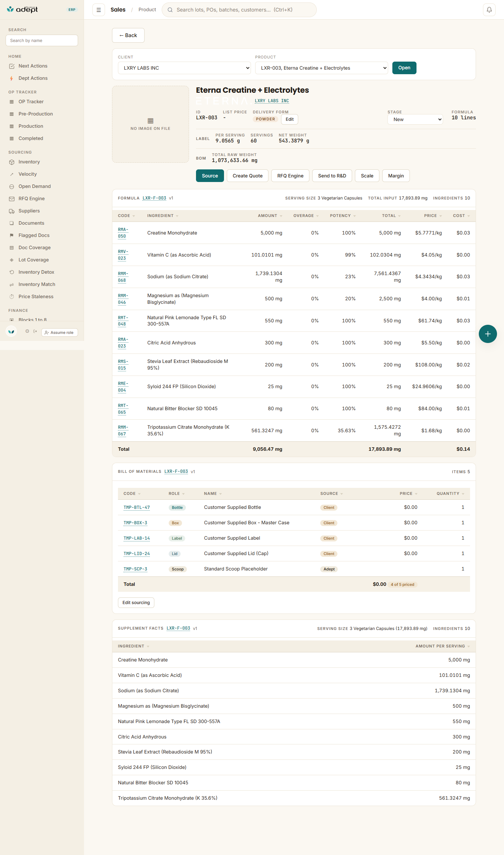Click Assume role button
504x855 pixels.
[x=59, y=332]
